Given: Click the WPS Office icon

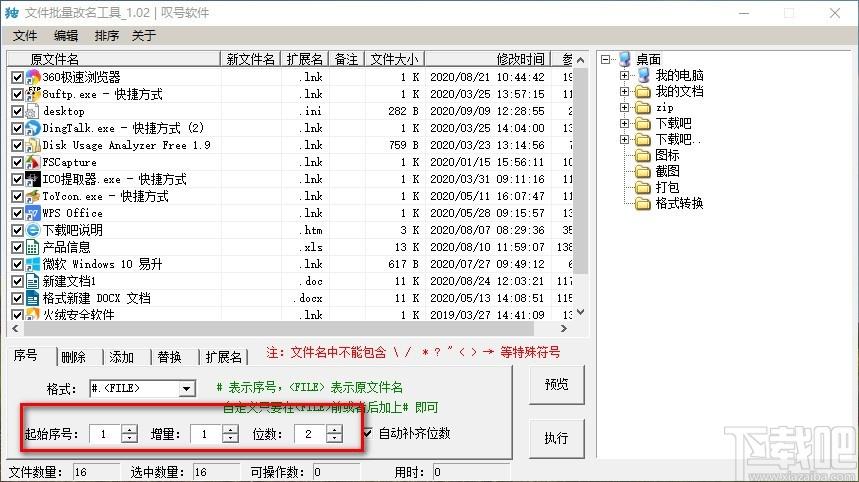Looking at the screenshot, I should (x=33, y=213).
